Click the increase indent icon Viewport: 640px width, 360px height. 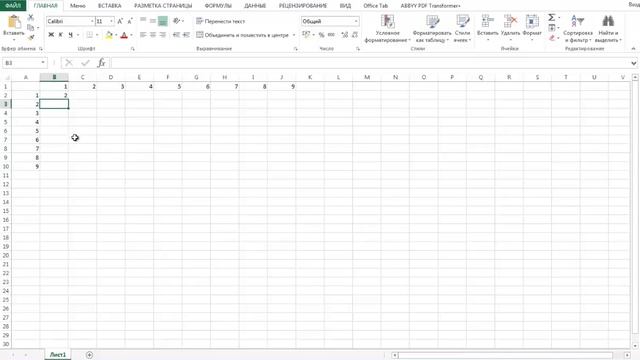coord(186,35)
